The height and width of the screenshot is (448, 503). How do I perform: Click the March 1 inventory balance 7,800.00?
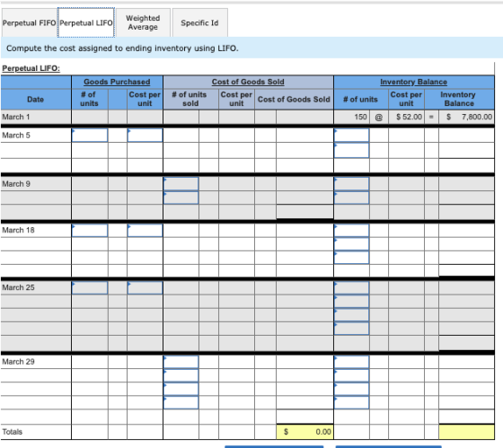tap(466, 117)
